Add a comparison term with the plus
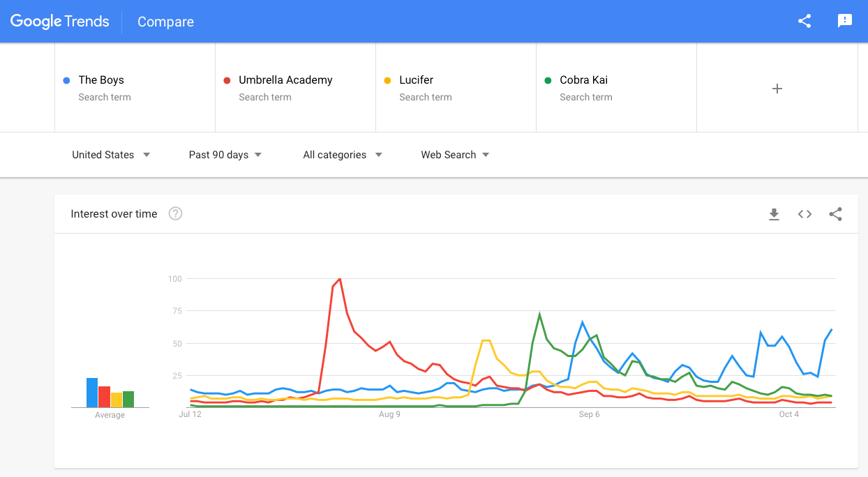The width and height of the screenshot is (868, 477). 777,89
